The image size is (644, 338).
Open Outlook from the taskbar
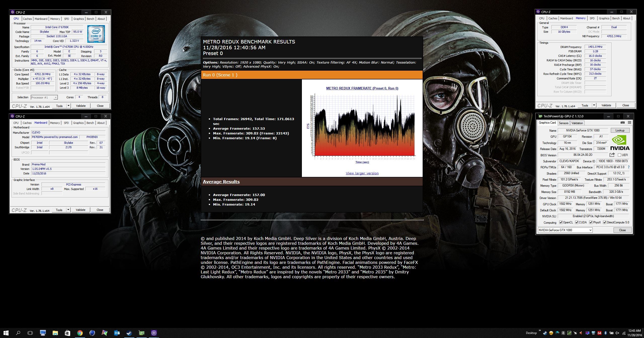(117, 333)
